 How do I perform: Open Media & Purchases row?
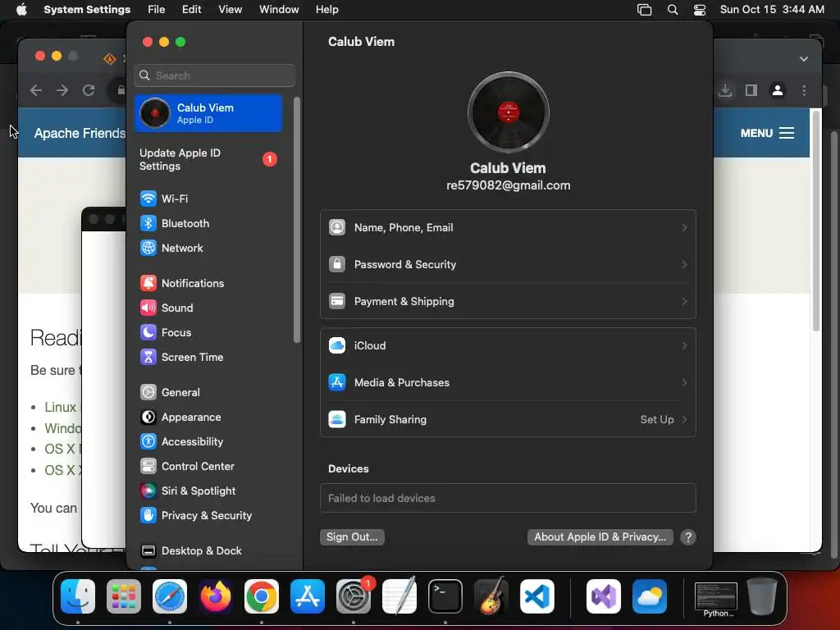click(508, 382)
